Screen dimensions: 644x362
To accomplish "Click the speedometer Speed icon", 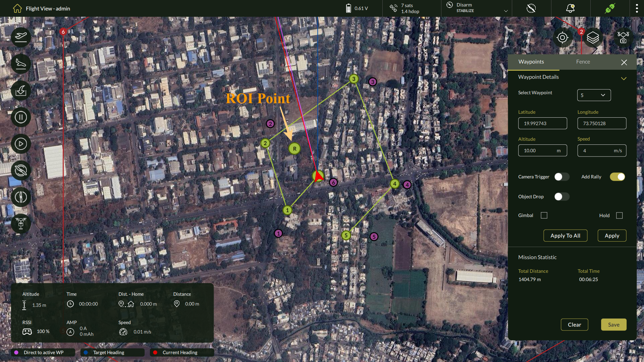I will [123, 332].
